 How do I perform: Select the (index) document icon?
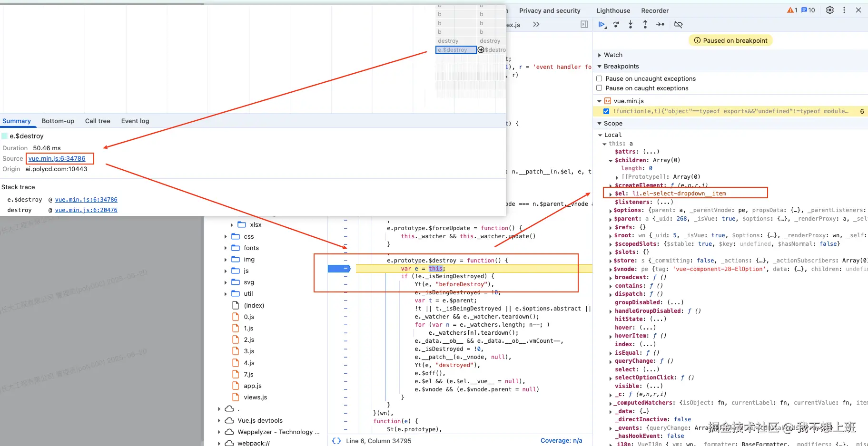236,305
